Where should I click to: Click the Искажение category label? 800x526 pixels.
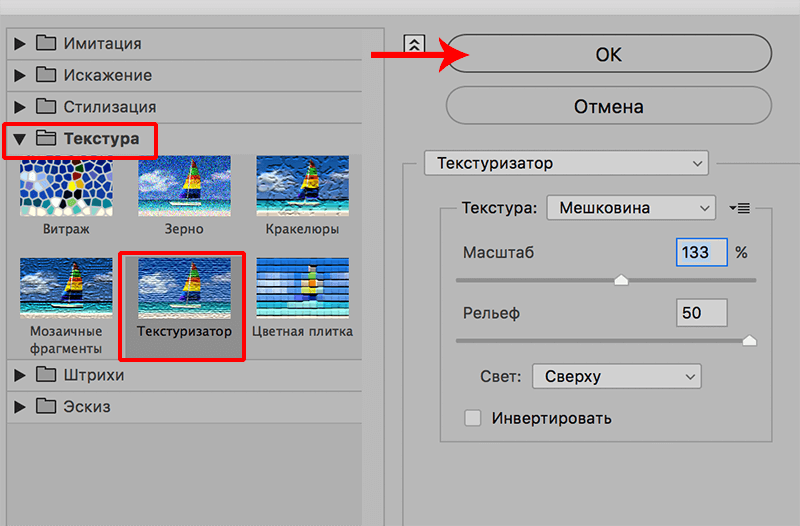[108, 76]
